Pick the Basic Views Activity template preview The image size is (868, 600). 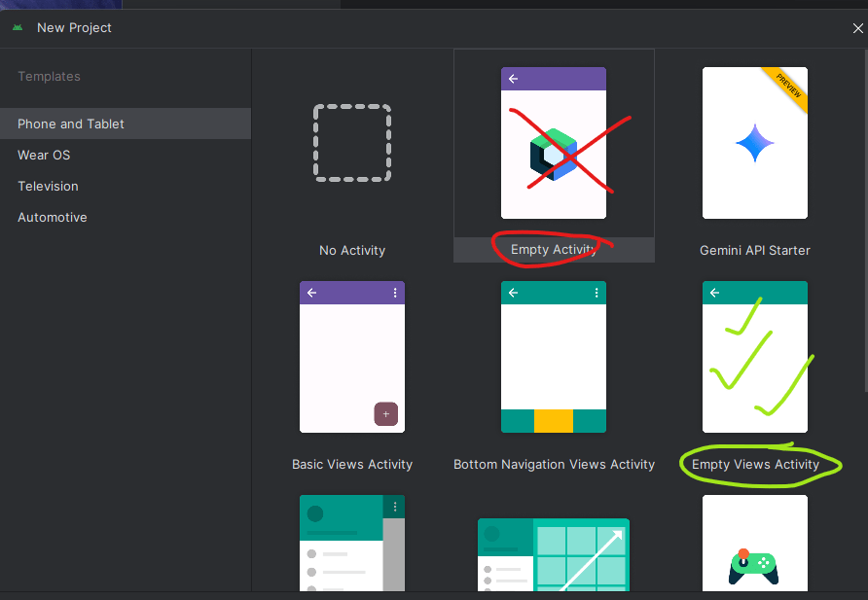click(352, 357)
